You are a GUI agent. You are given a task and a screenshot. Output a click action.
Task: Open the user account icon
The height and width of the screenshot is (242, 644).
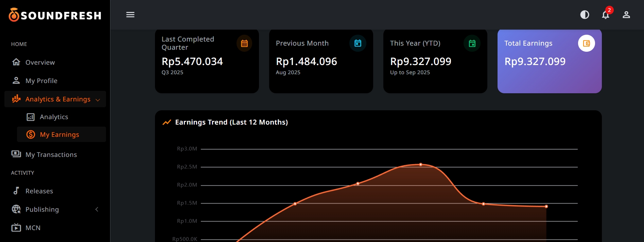pos(626,15)
